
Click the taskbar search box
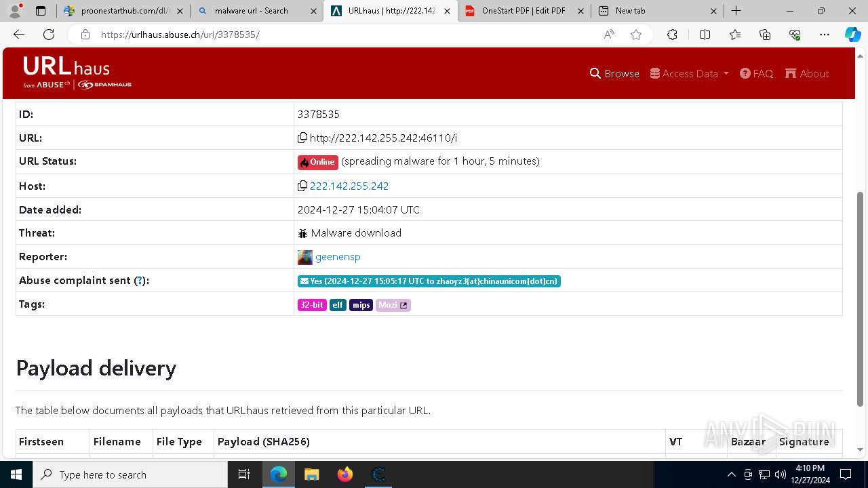click(x=130, y=474)
